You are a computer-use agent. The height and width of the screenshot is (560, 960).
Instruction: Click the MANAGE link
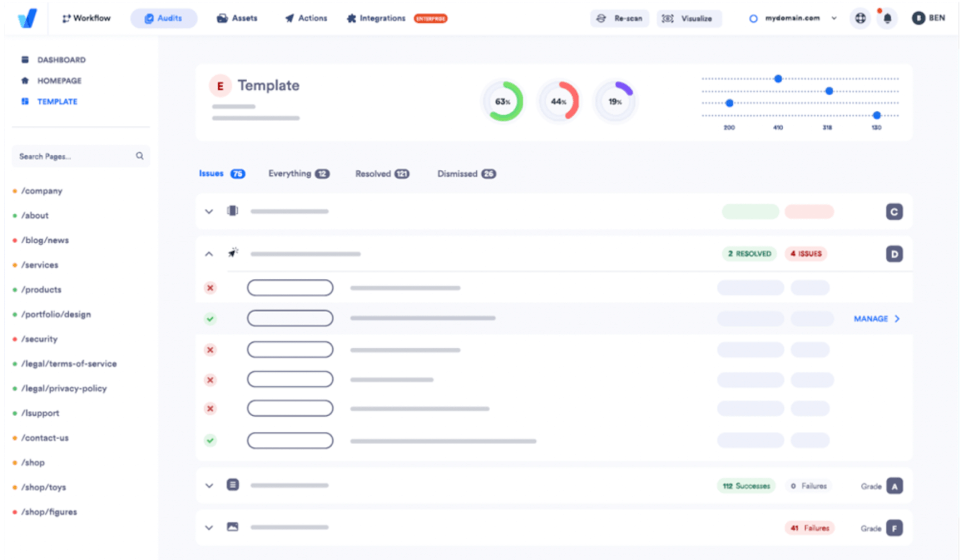[x=876, y=319]
